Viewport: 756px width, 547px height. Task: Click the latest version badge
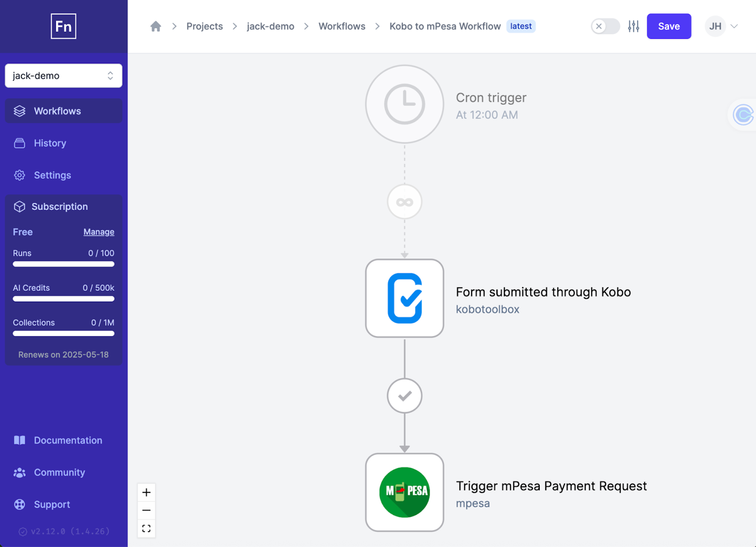[521, 26]
